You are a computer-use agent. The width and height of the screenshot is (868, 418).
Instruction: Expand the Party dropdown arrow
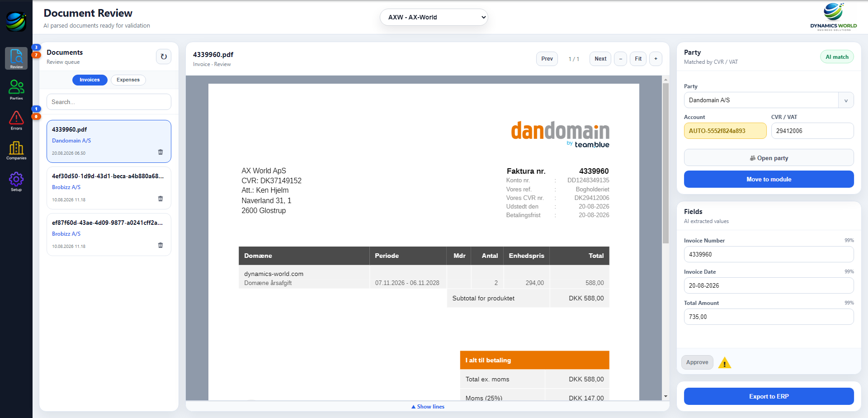click(x=846, y=100)
